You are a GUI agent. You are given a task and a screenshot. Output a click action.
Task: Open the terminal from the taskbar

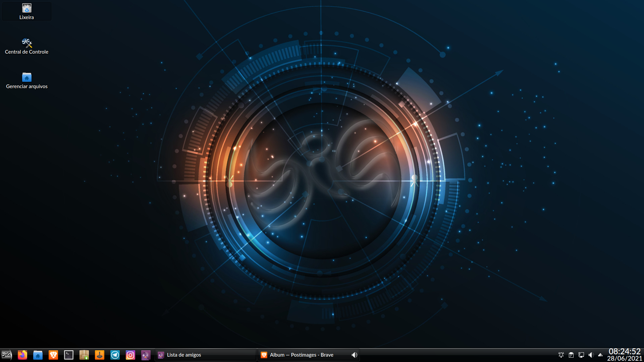tap(69, 355)
